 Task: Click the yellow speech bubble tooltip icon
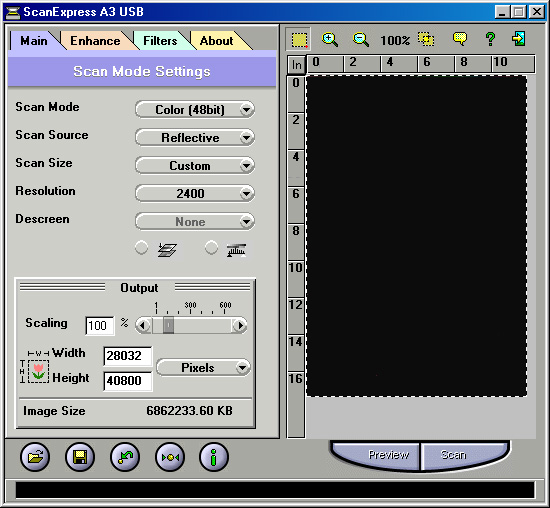pyautogui.click(x=460, y=39)
